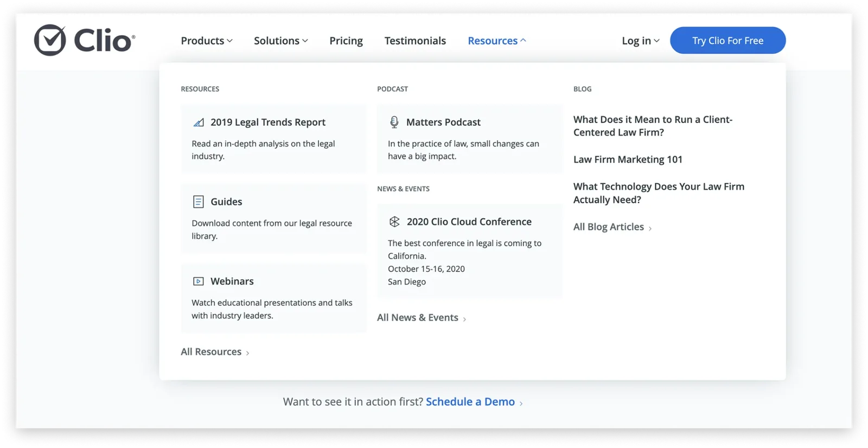The width and height of the screenshot is (868, 448).
Task: Read the Client-Centered Law Firm blog article
Action: [x=653, y=126]
